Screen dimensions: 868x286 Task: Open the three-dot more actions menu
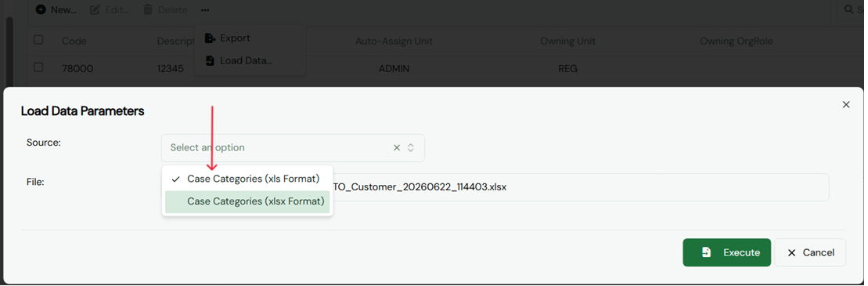(x=205, y=9)
